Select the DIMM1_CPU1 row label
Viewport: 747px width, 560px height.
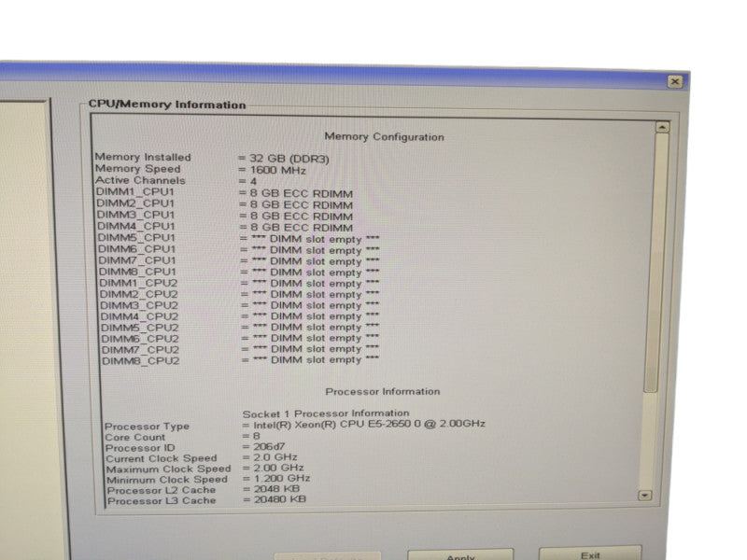pos(135,192)
